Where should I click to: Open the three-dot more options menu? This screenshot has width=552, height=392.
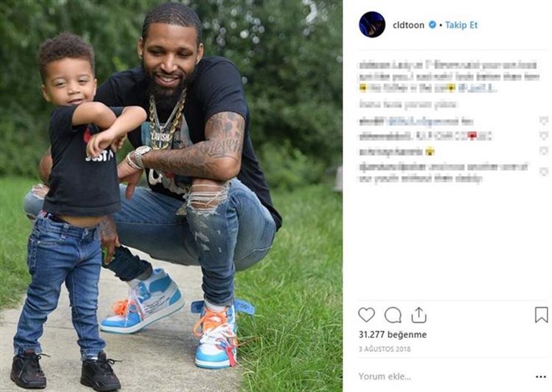click(x=541, y=377)
